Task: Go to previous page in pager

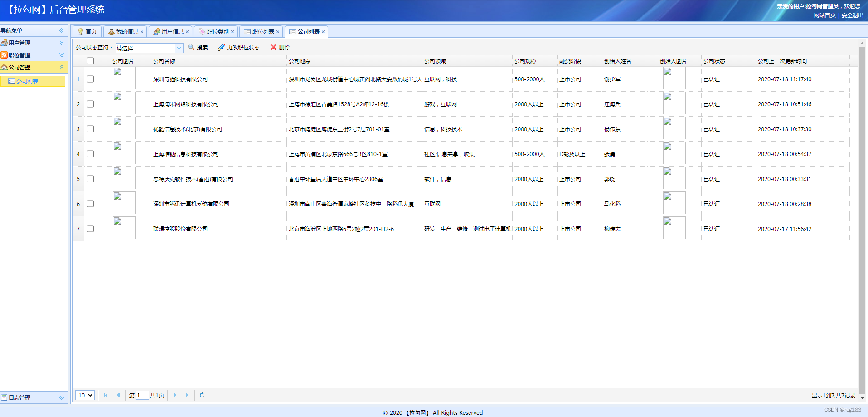Action: pyautogui.click(x=118, y=395)
